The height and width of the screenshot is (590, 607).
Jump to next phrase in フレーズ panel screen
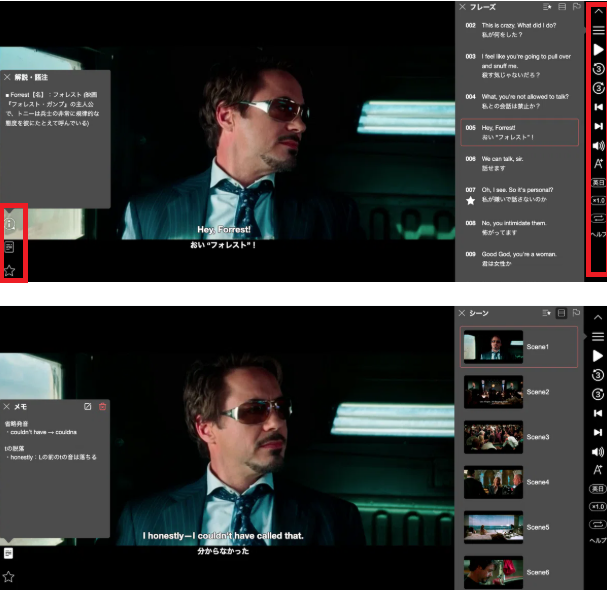tap(598, 126)
